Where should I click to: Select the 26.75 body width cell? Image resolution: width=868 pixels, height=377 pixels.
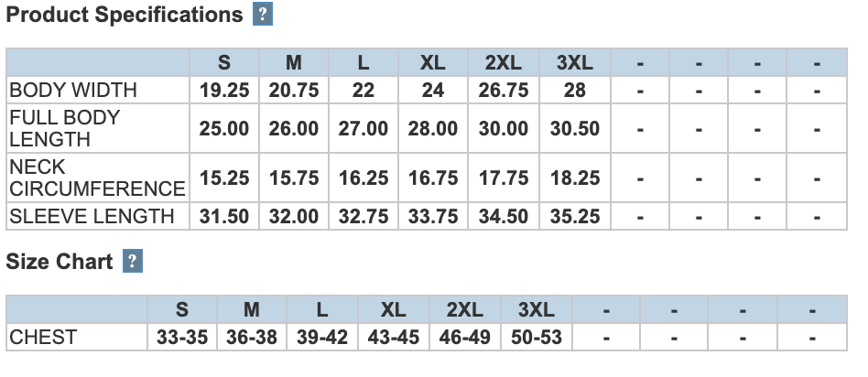[x=504, y=91]
